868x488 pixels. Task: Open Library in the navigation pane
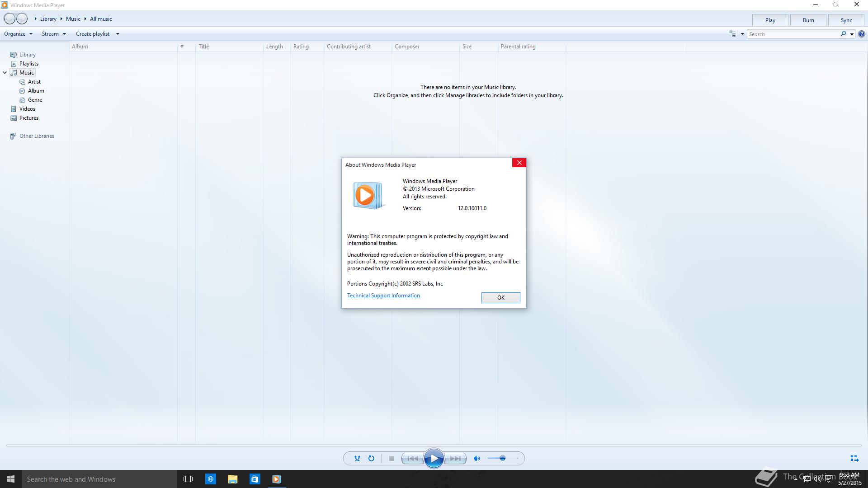click(x=27, y=55)
